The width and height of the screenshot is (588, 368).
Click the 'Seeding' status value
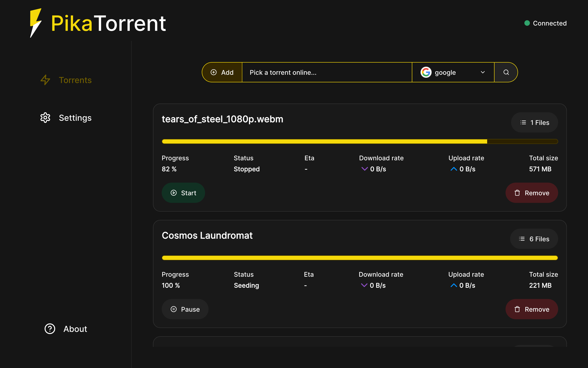point(246,285)
